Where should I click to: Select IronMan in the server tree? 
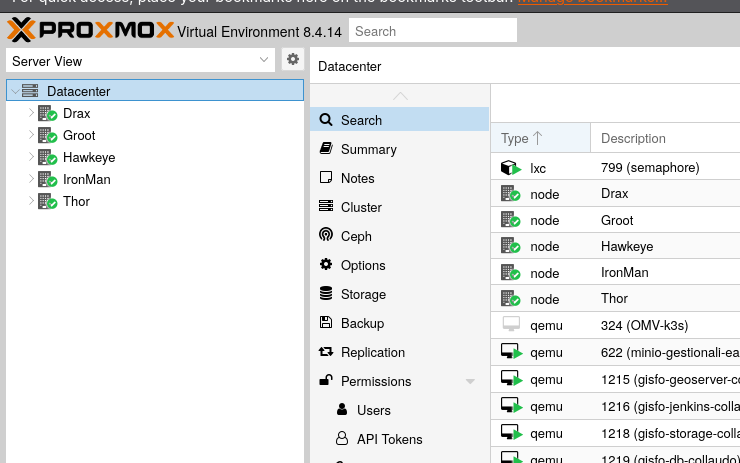(x=86, y=179)
